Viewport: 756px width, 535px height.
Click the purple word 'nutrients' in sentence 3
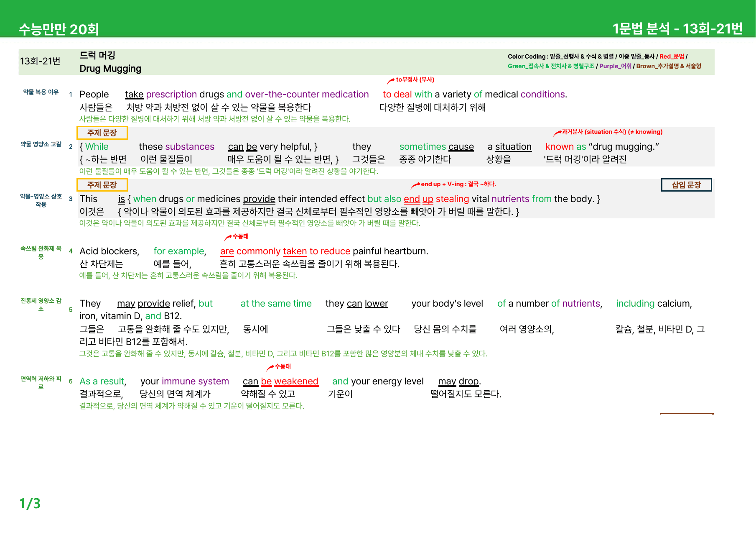tap(511, 199)
